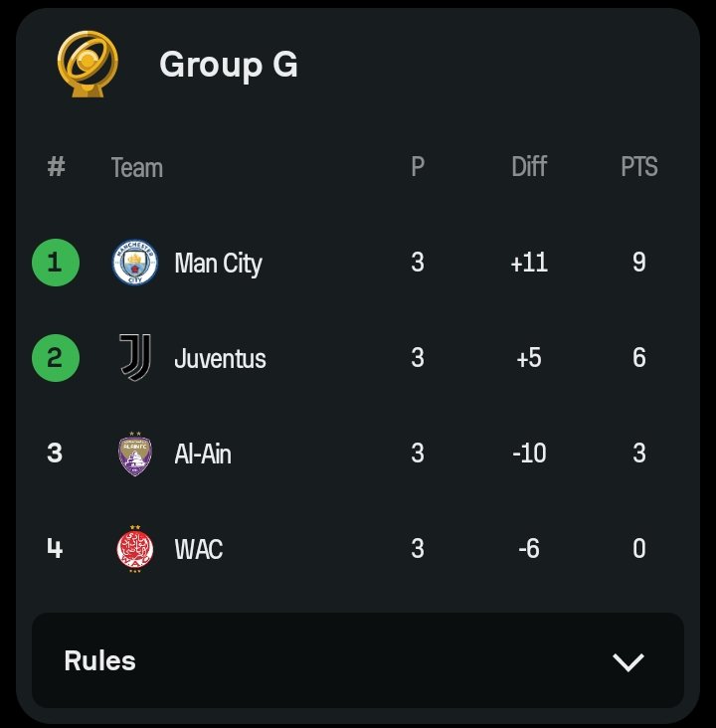Click the Group G heading
Screen dimensions: 716x728
229,65
